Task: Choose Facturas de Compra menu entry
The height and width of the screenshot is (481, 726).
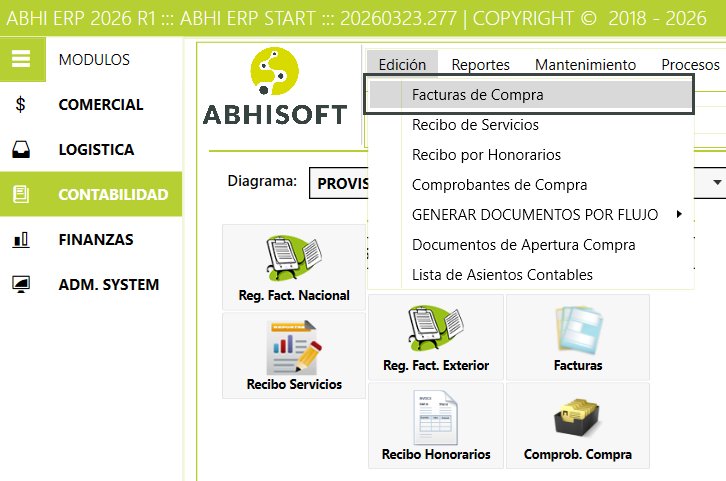Action: (477, 95)
